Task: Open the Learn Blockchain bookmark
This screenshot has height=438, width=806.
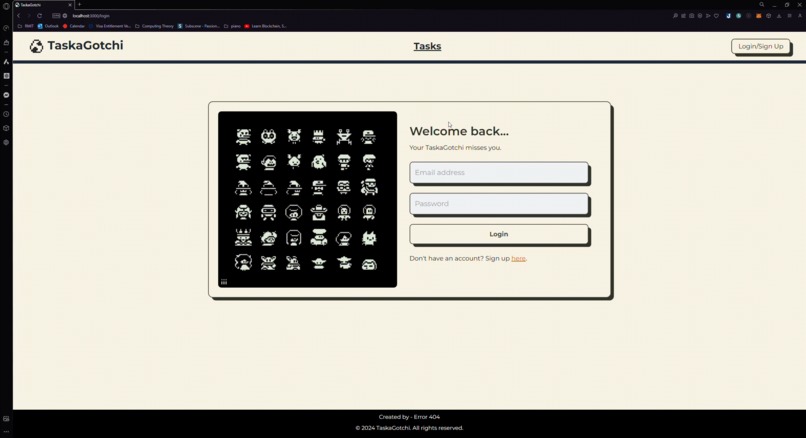Action: tap(266, 26)
